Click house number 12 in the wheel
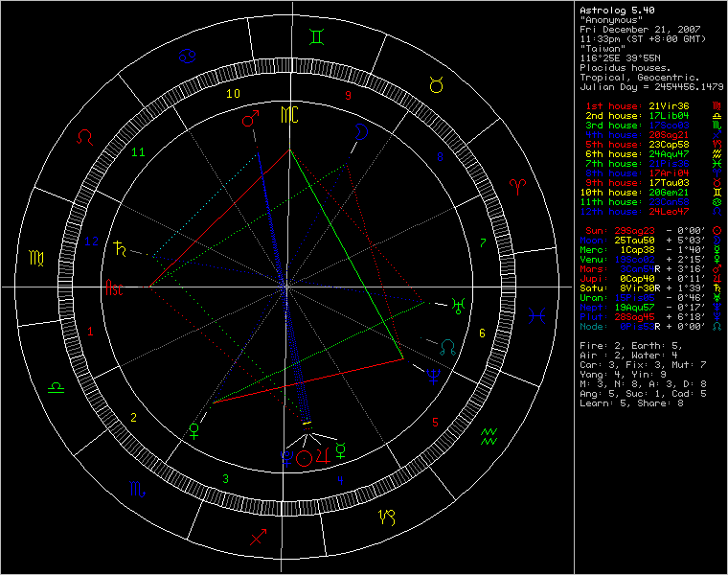The width and height of the screenshot is (728, 575). pos(91,241)
